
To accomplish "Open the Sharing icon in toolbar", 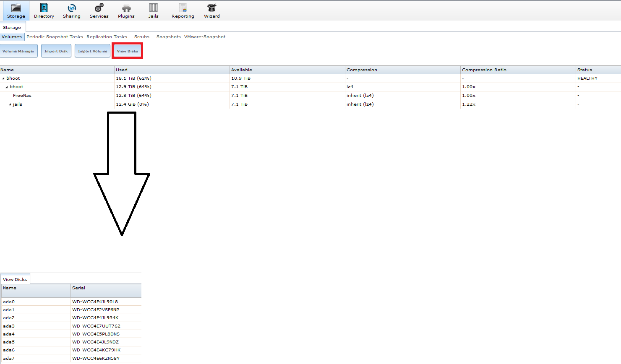I will (72, 8).
